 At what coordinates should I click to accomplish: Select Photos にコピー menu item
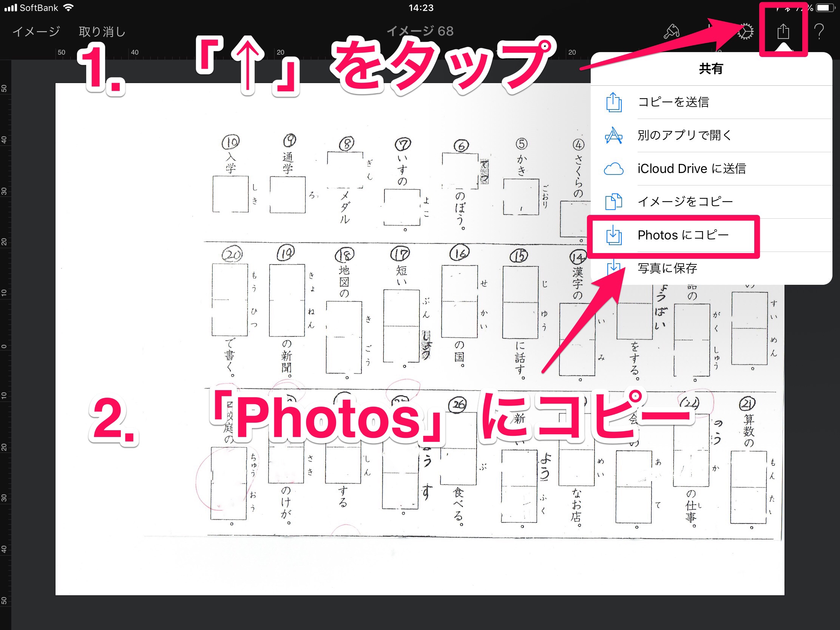[683, 235]
